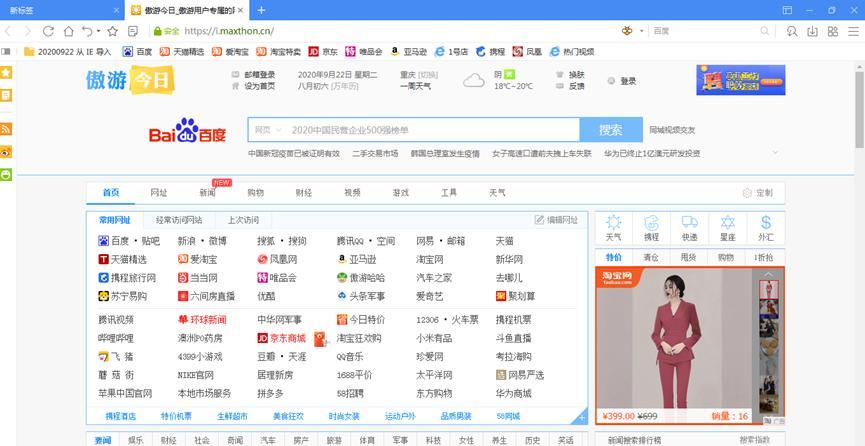Click the browser back arrow
Screen dimensions: 865x446
click(8, 31)
